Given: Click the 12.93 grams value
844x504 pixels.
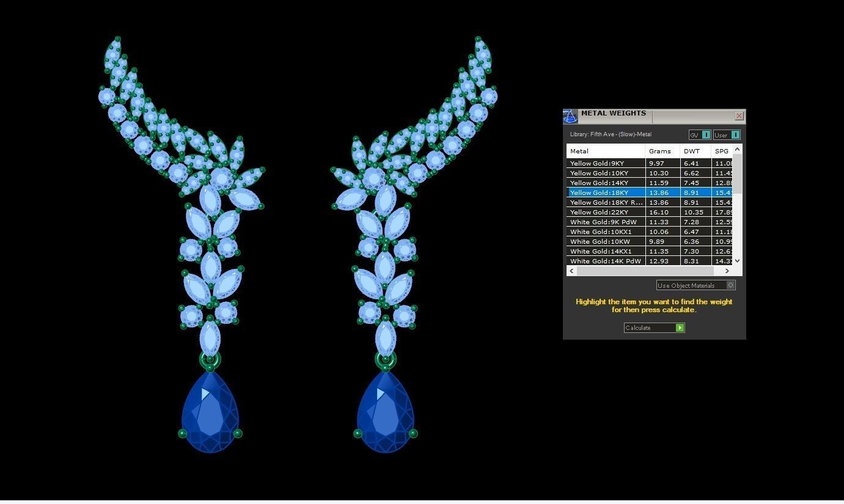Looking at the screenshot, I should [x=658, y=261].
